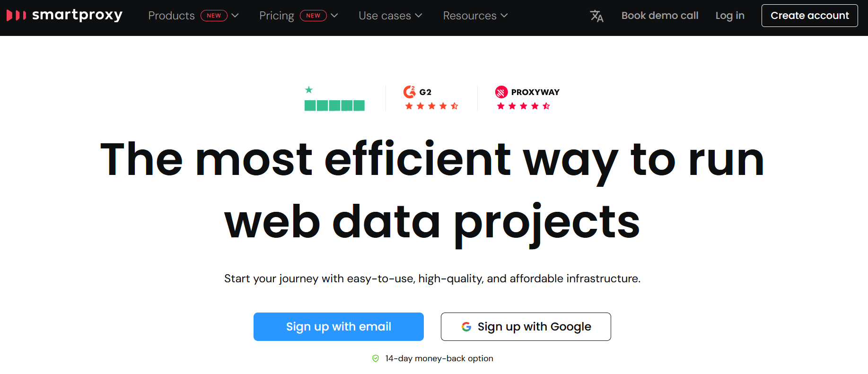Expand the Resources dropdown chevron
The width and height of the screenshot is (868, 374).
coord(504,16)
